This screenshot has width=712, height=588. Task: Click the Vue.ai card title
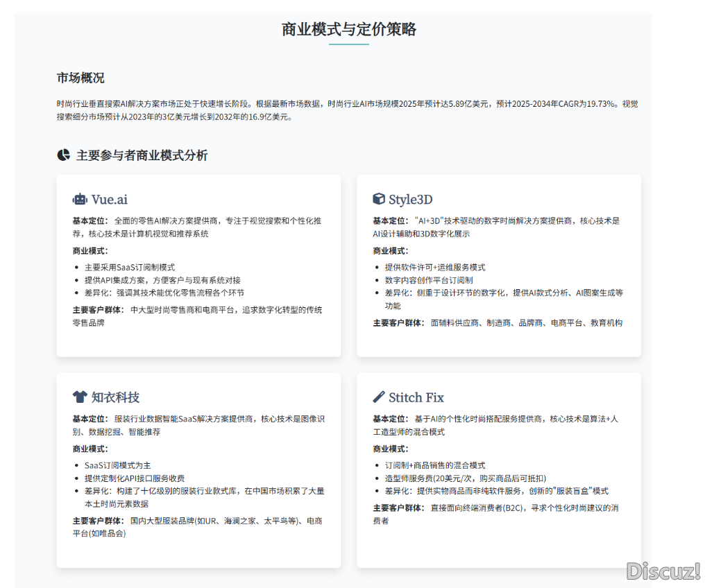pyautogui.click(x=110, y=200)
